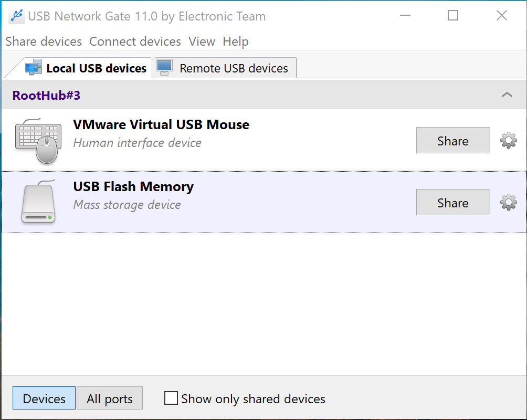
Task: Click the Local USB devices tab icon
Action: click(34, 68)
